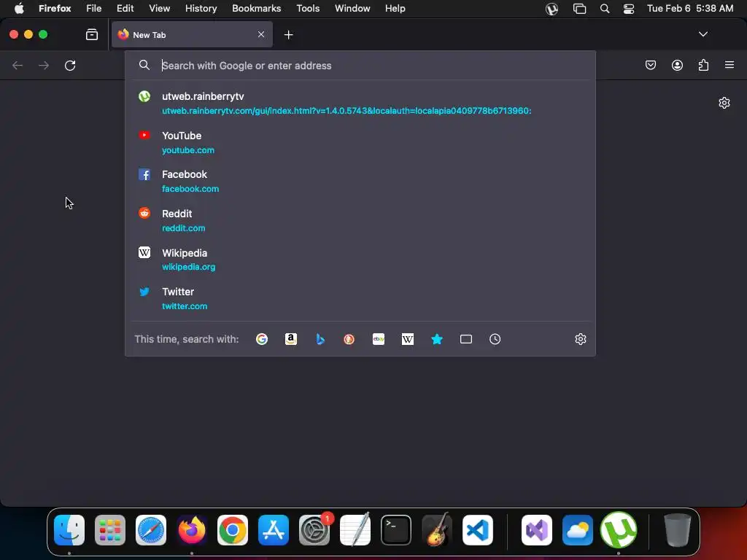Close the New Tab tab

(x=261, y=34)
